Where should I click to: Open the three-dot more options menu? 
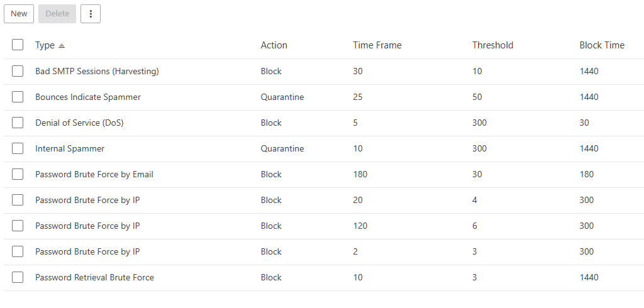91,14
